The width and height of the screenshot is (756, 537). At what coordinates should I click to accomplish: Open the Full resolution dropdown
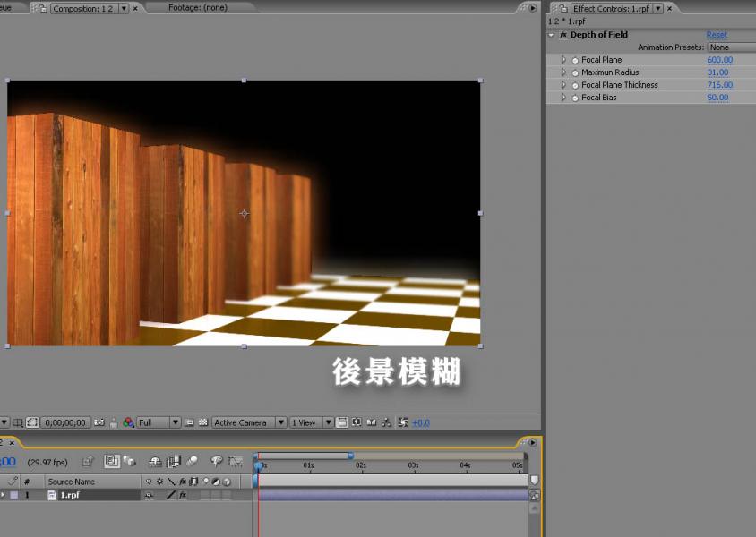tap(159, 422)
